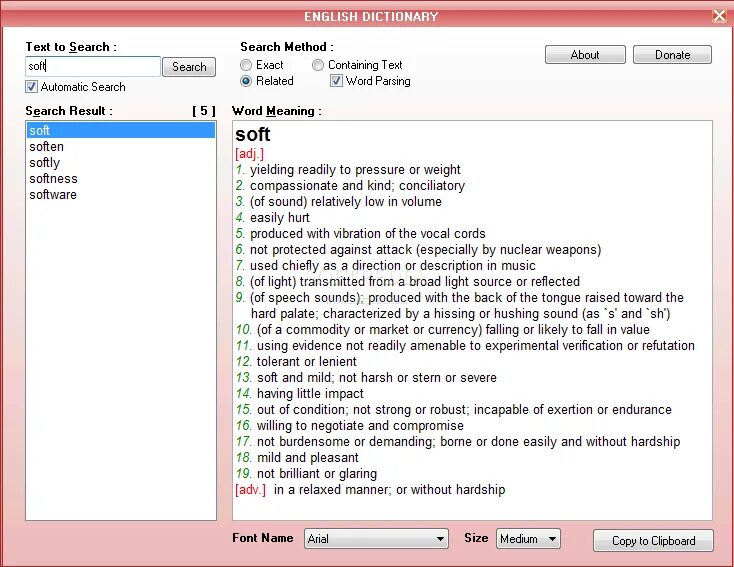Click the Donate button
The width and height of the screenshot is (734, 567).
coord(672,55)
